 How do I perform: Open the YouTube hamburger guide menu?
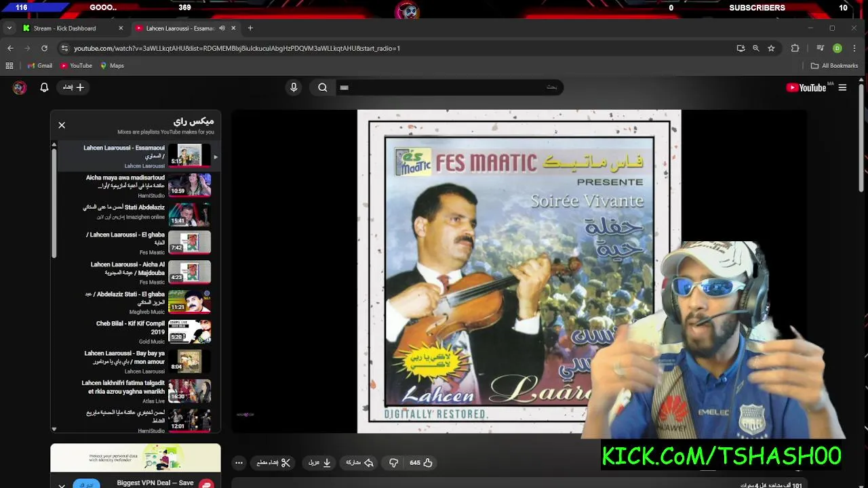(842, 87)
